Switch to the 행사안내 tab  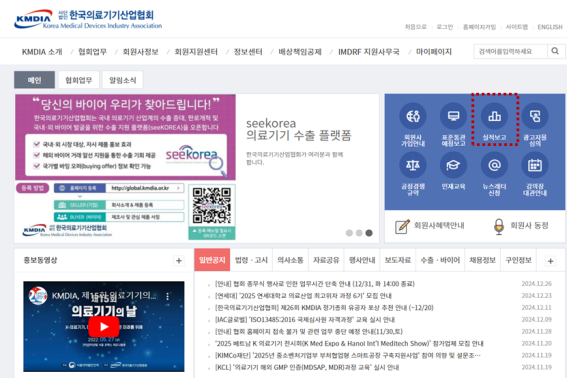click(362, 260)
